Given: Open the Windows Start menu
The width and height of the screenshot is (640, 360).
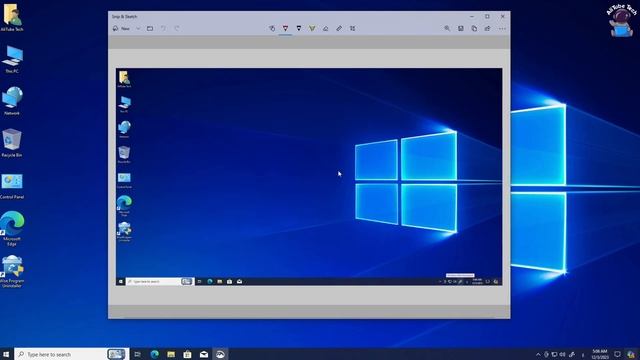Looking at the screenshot, I should click(x=6, y=354).
